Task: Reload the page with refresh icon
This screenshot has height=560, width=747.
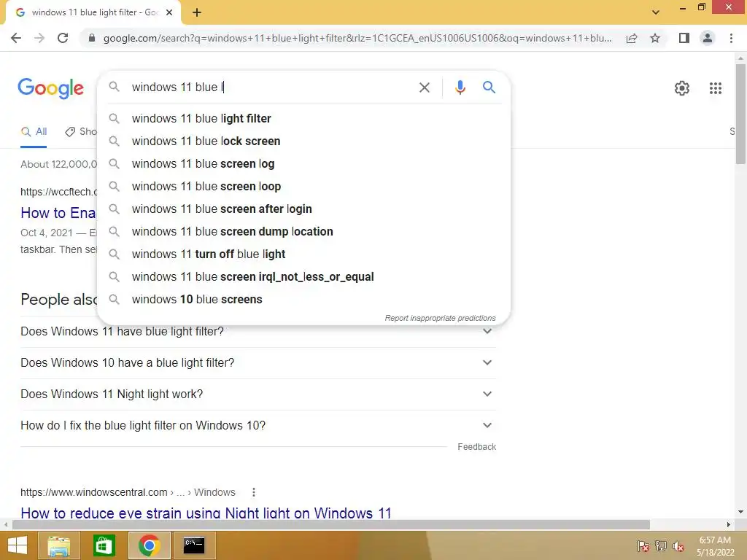Action: (63, 38)
